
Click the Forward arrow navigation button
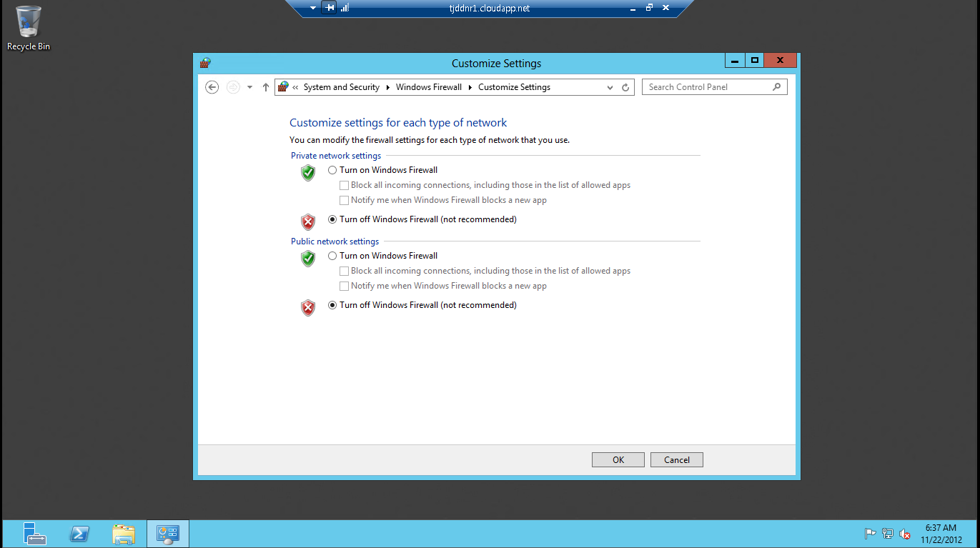tap(233, 87)
